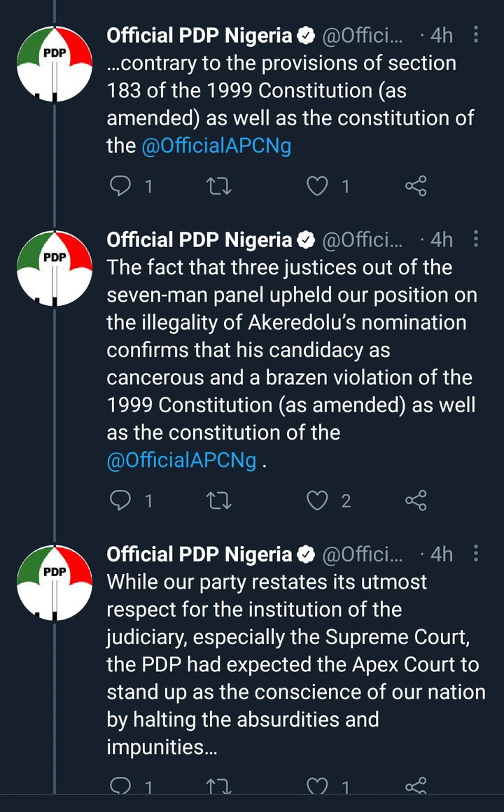Open Official PDP Nigeria name on the Akeredolu tweet

click(x=199, y=239)
